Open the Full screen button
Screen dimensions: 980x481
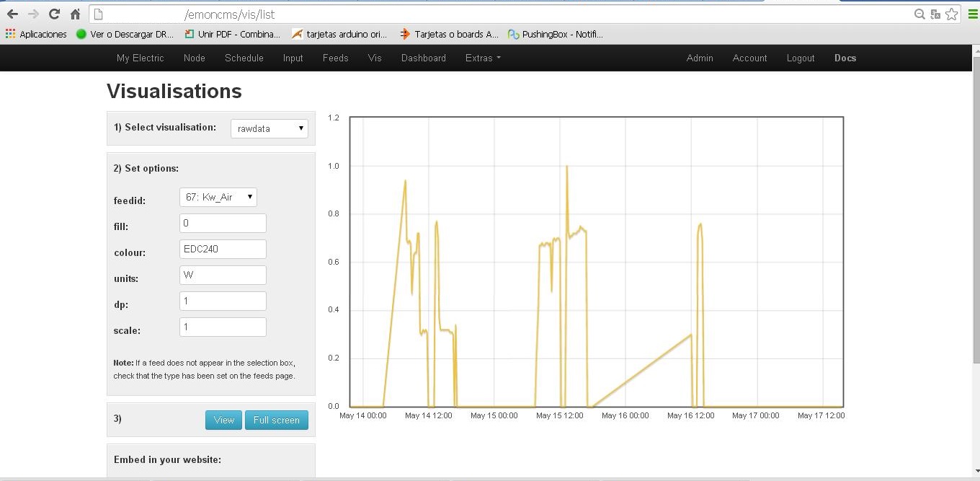click(277, 420)
